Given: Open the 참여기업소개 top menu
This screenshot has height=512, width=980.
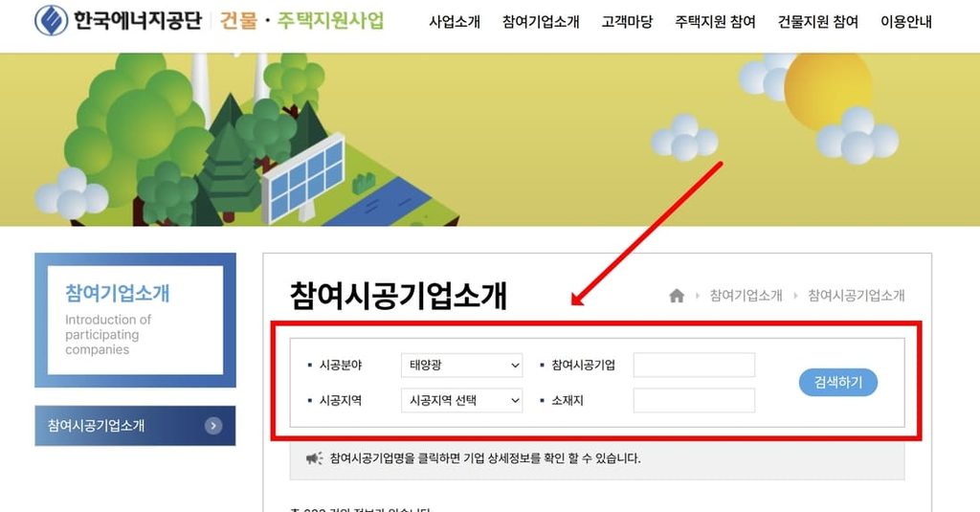Looking at the screenshot, I should point(541,22).
